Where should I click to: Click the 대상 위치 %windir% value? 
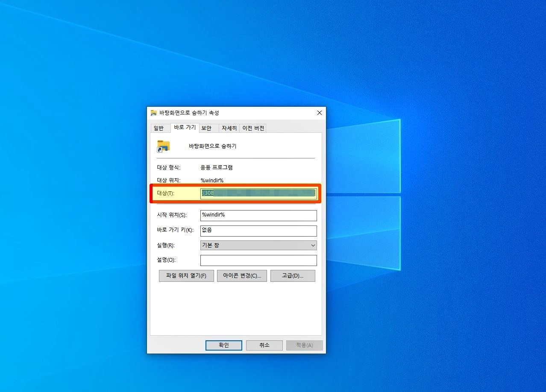(x=212, y=181)
